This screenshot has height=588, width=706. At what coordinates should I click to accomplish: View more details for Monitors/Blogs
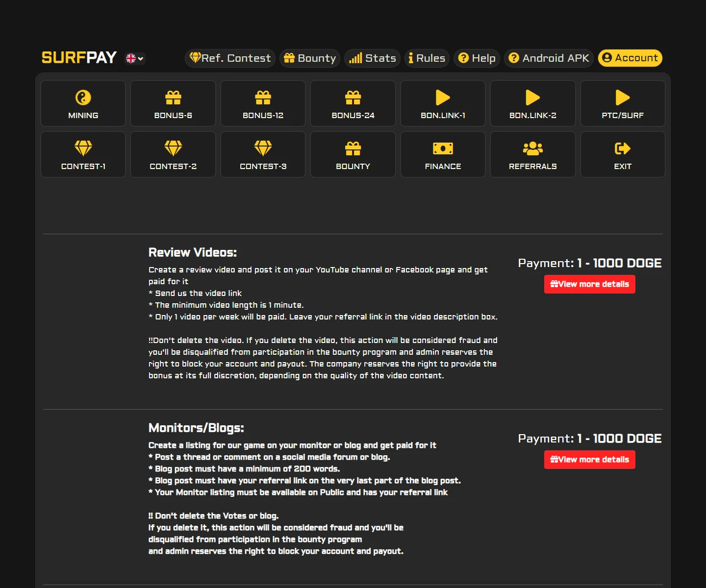pyautogui.click(x=590, y=460)
